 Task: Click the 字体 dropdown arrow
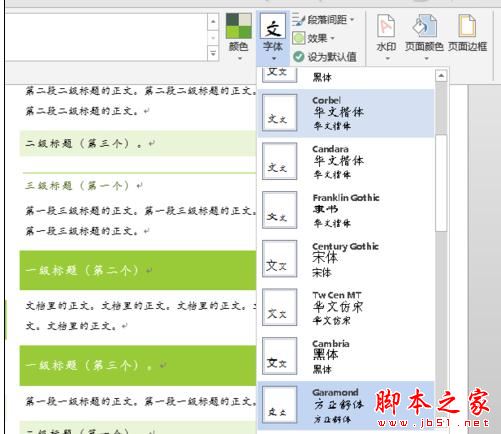[274, 59]
